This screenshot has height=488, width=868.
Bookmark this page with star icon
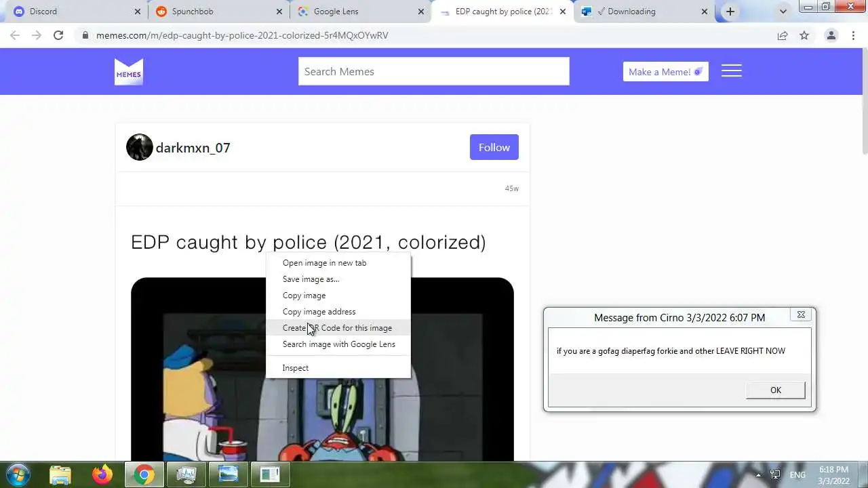point(804,35)
